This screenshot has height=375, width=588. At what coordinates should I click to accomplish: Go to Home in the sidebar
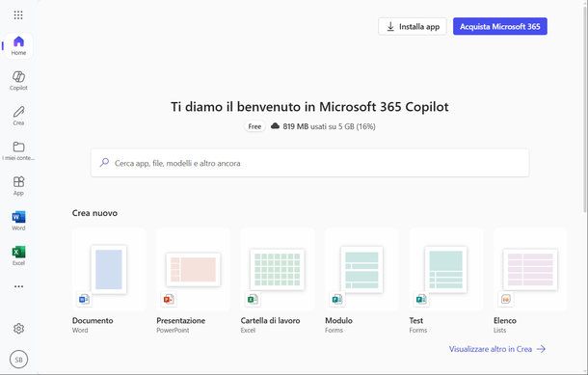click(18, 45)
